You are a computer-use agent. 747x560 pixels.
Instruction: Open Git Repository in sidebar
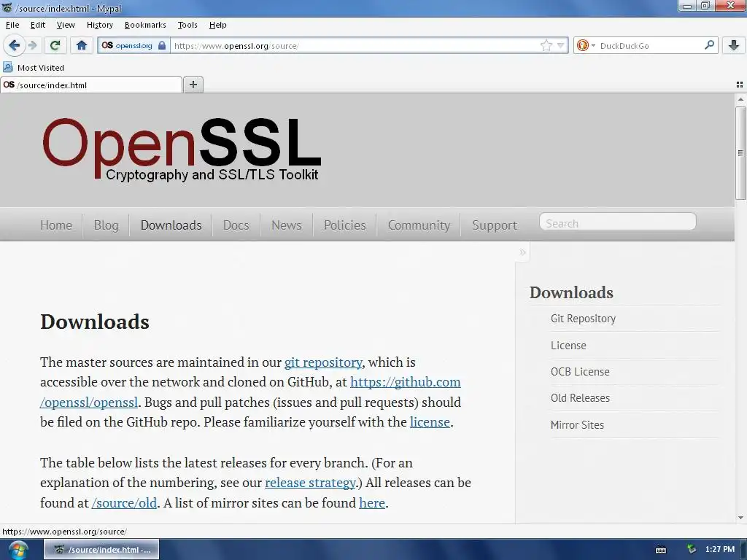583,319
